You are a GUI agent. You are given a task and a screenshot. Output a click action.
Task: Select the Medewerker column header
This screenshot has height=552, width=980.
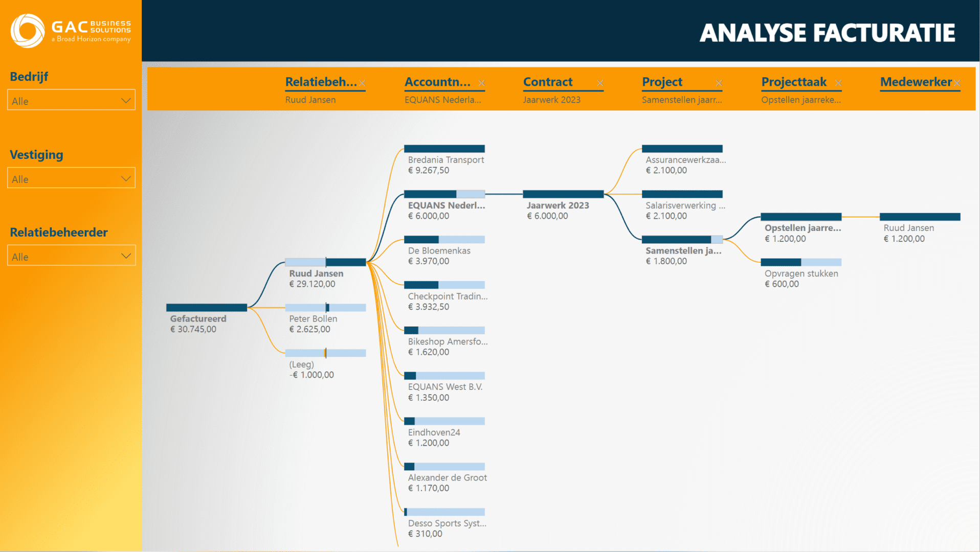916,82
